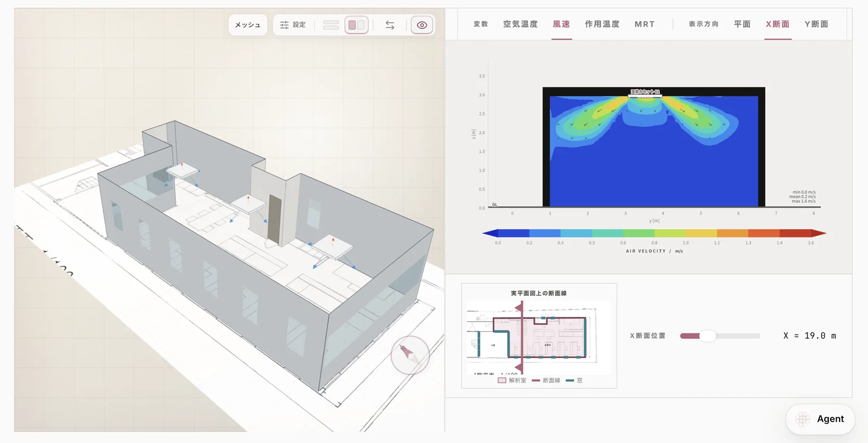Select the 風速 tab
Image resolution: width=868 pixels, height=443 pixels.
[562, 24]
